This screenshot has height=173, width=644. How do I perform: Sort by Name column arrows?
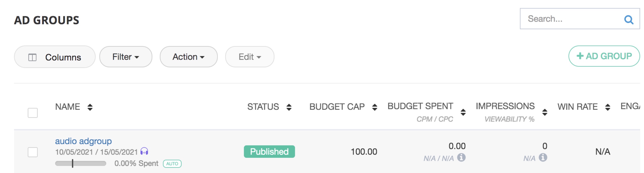tap(90, 107)
